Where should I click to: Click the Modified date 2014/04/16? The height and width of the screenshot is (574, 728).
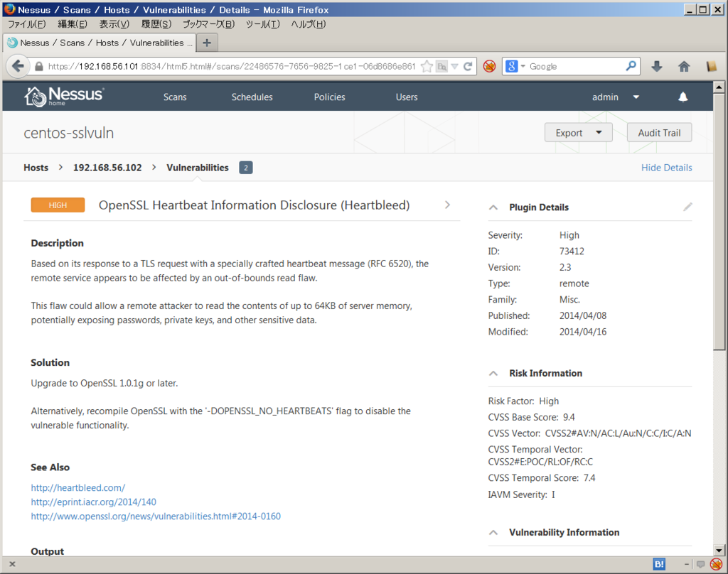pos(583,332)
